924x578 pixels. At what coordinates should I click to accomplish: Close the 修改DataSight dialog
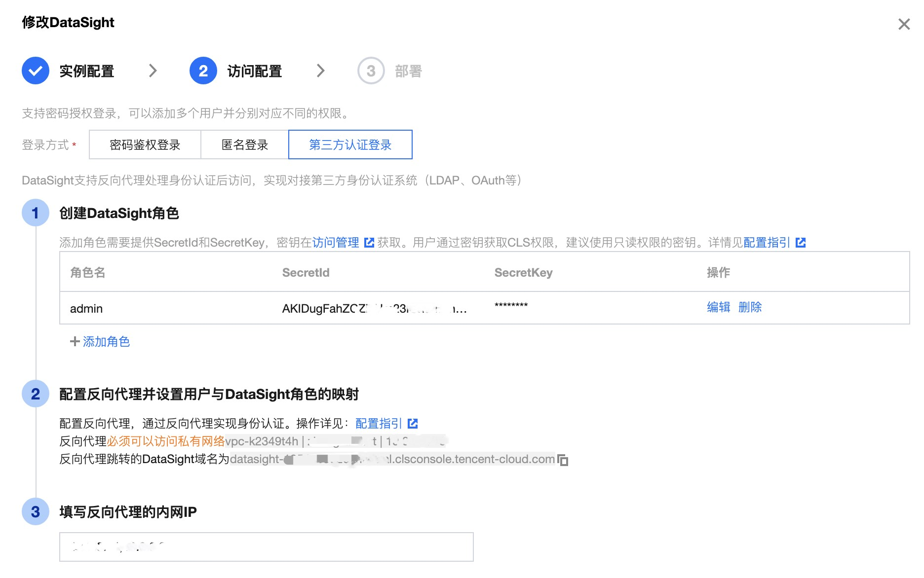click(904, 24)
